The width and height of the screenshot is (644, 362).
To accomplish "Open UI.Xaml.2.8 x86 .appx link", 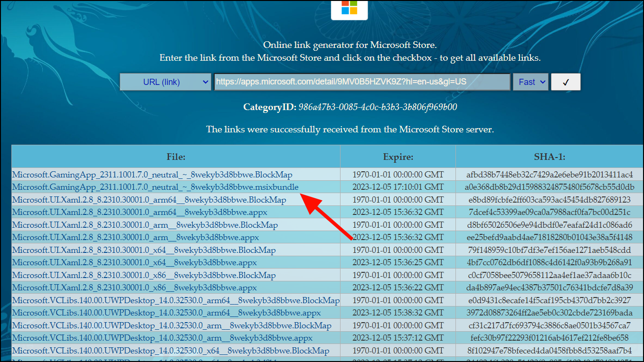I will point(134,288).
